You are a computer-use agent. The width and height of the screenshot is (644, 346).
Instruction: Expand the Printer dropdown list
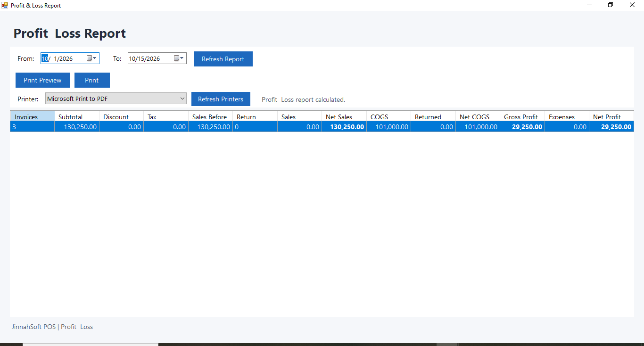coord(182,99)
